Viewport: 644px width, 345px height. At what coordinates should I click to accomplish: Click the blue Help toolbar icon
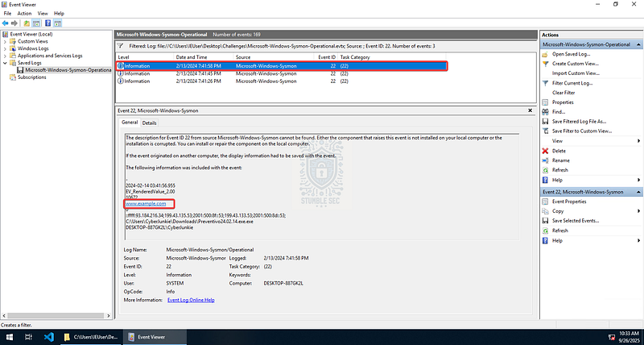click(x=48, y=23)
